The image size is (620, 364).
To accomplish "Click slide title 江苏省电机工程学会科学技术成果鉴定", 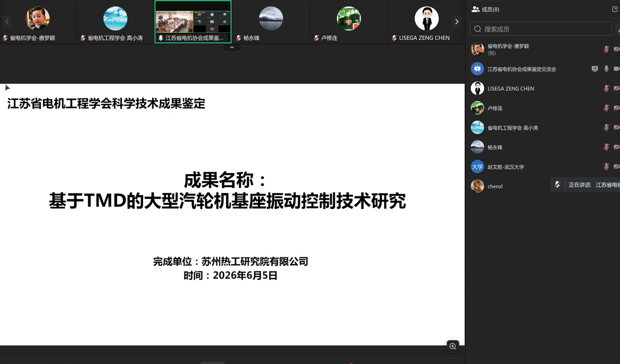I will (x=106, y=103).
